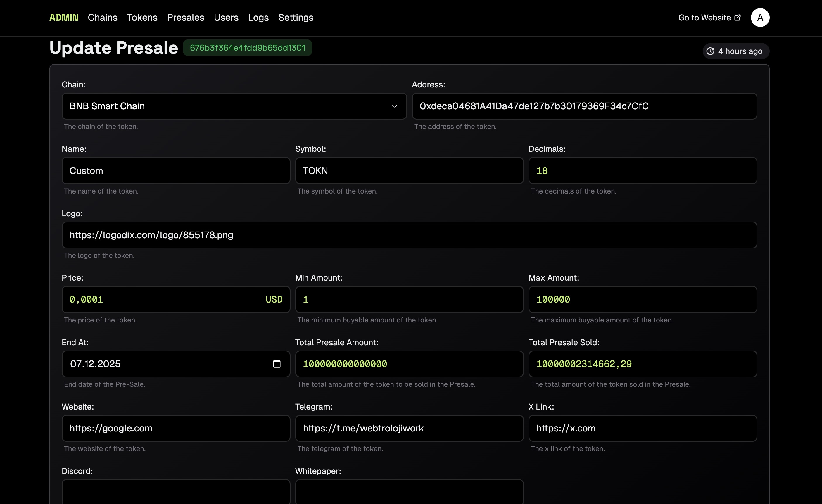The image size is (822, 504).
Task: Click the Max Amount field showing 100000
Action: pos(643,299)
